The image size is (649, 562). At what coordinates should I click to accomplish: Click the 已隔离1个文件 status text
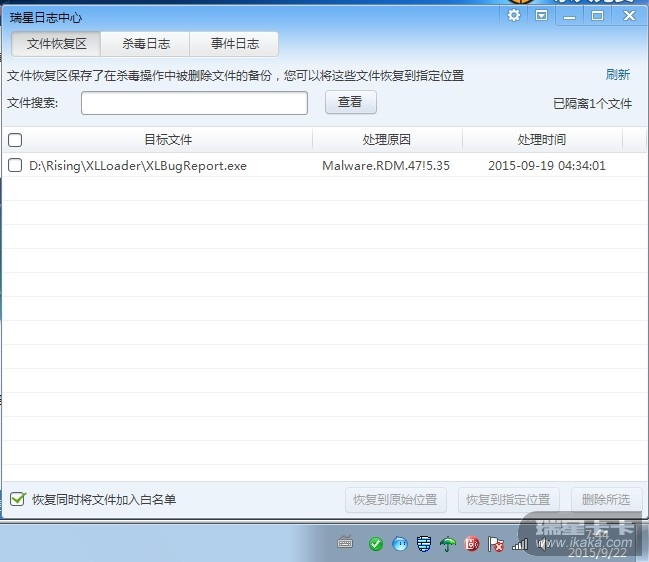click(592, 103)
